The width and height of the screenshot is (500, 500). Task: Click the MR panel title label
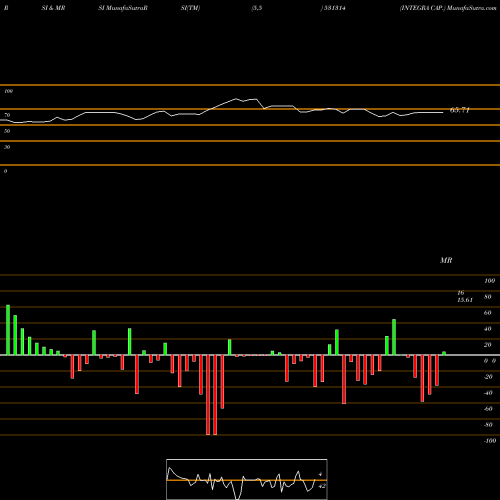pos(446,260)
